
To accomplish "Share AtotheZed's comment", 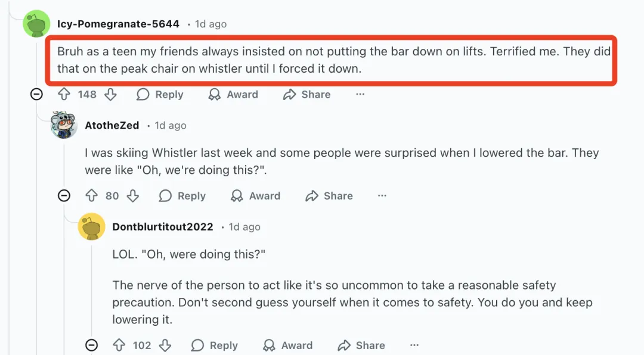I will [x=329, y=196].
